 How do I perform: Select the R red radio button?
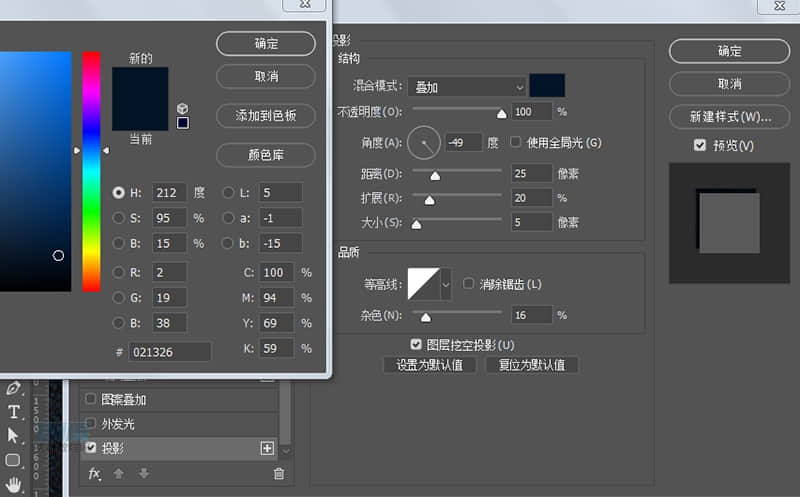(118, 272)
